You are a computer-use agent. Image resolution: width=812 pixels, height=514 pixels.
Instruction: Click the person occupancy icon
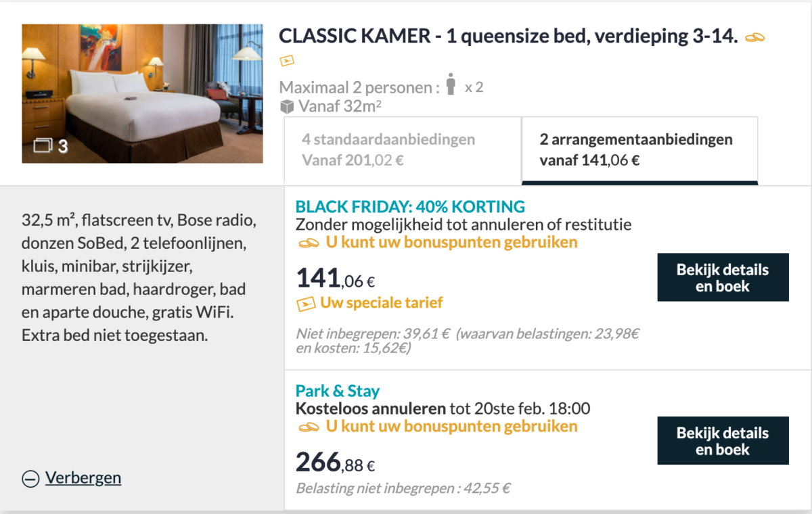point(451,85)
